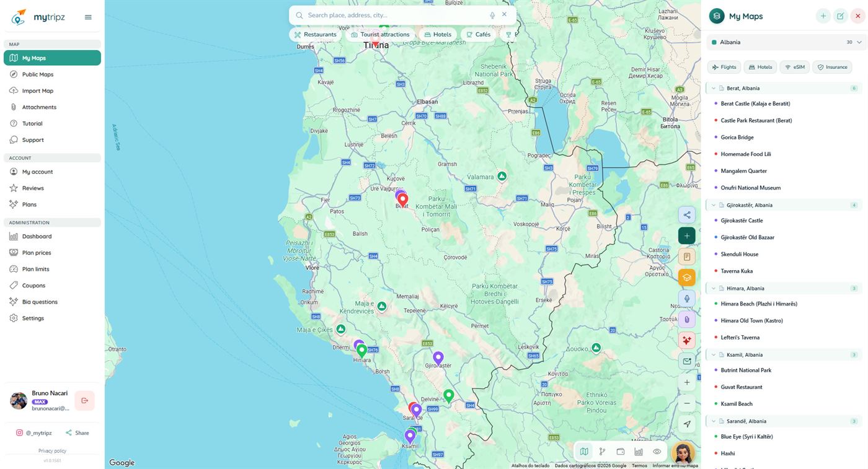
Task: Open the statistics chart icon in bottom bar
Action: (x=639, y=452)
